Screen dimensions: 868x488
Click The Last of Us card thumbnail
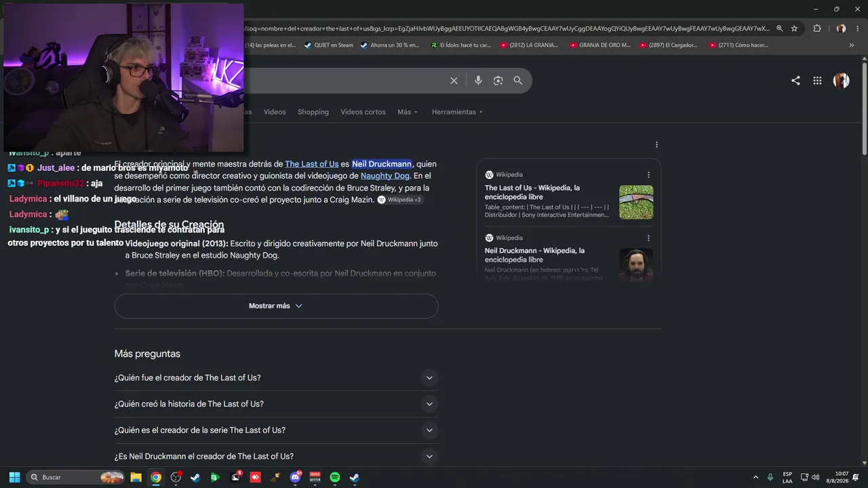tap(636, 202)
